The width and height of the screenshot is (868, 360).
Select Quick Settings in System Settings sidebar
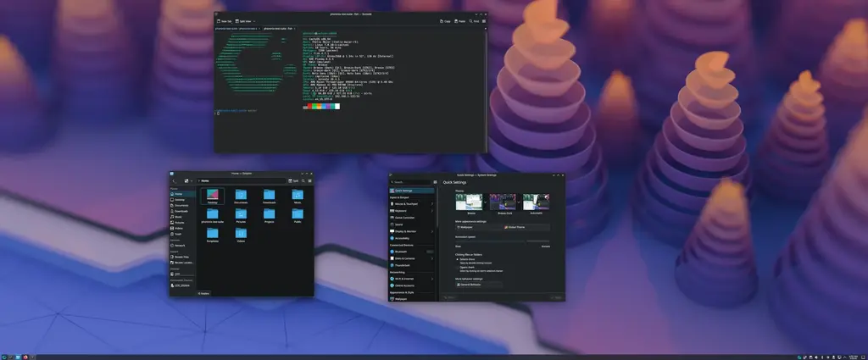tap(412, 191)
